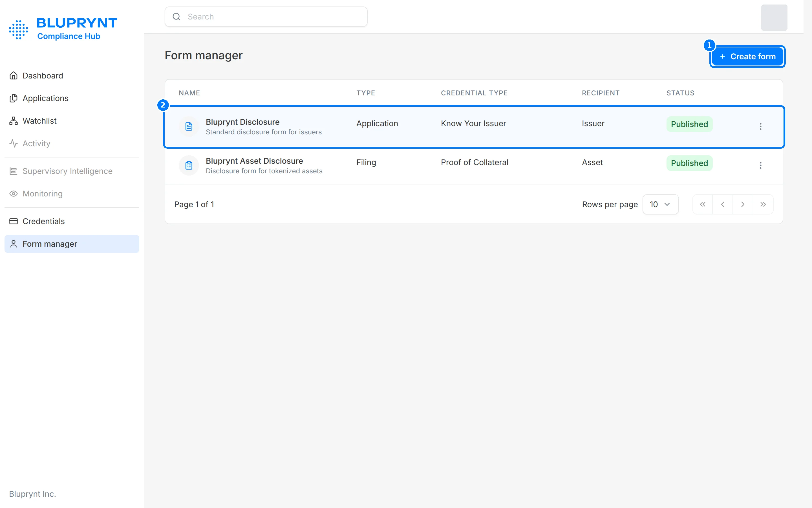Click the search magnifier icon
The height and width of the screenshot is (508, 812).
[176, 17]
